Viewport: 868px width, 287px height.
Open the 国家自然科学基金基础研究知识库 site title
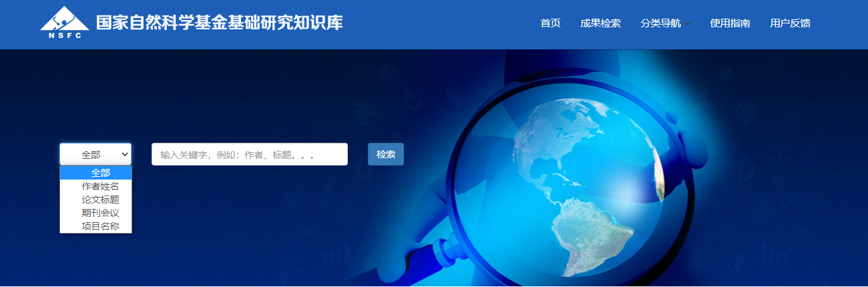[220, 23]
